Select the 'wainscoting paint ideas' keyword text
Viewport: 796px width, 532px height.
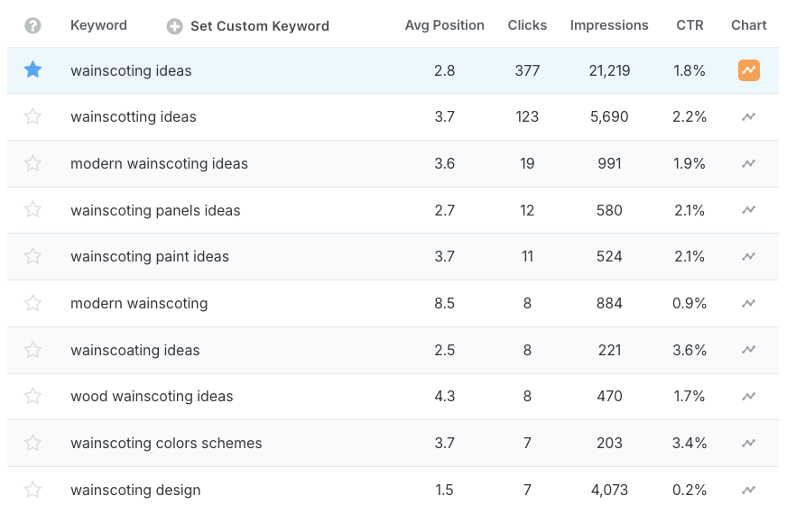click(x=150, y=257)
